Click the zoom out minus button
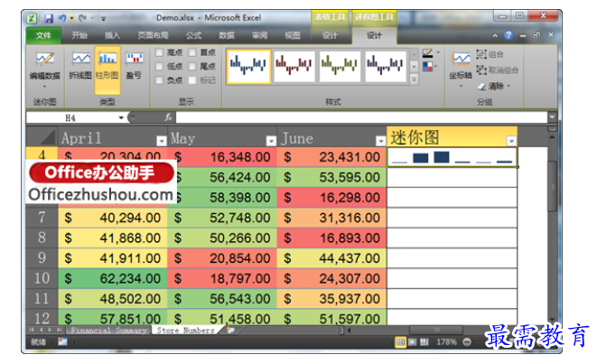Screen dimensions: 597x364 click(x=467, y=342)
